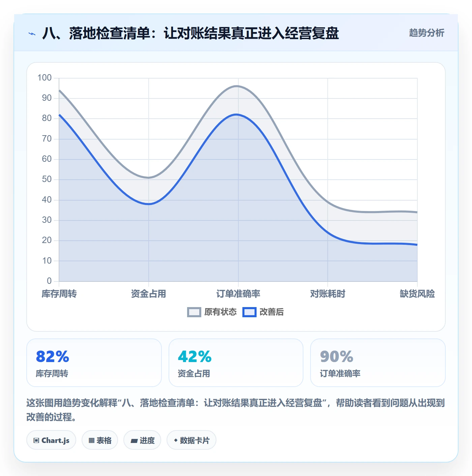Click the description paragraph starting 这张图用趋势变化
The image size is (472, 476).
pyautogui.click(x=236, y=410)
